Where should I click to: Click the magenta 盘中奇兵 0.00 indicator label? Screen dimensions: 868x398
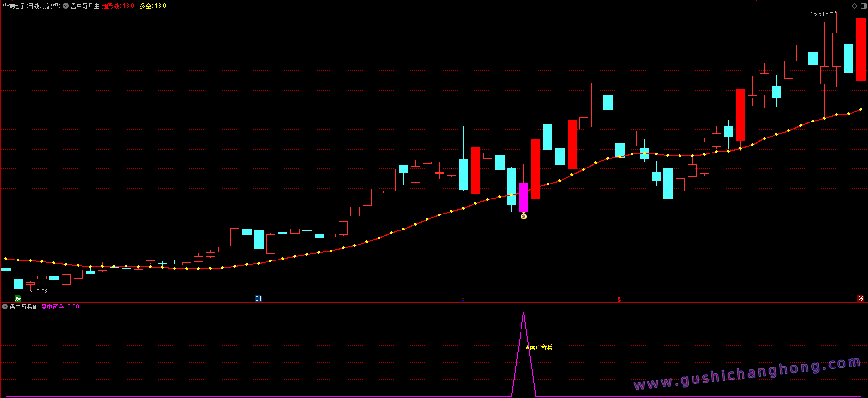point(60,306)
